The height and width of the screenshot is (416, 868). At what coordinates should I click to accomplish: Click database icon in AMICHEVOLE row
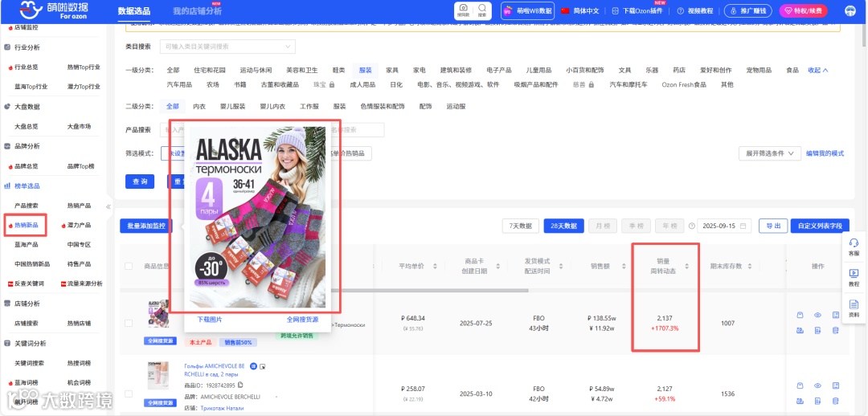click(x=835, y=401)
